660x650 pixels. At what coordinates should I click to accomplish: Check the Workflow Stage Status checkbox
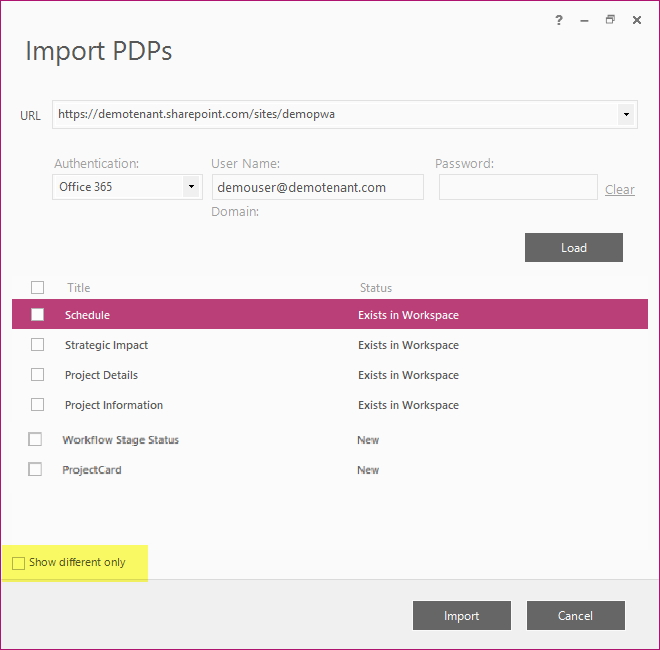pyautogui.click(x=35, y=439)
